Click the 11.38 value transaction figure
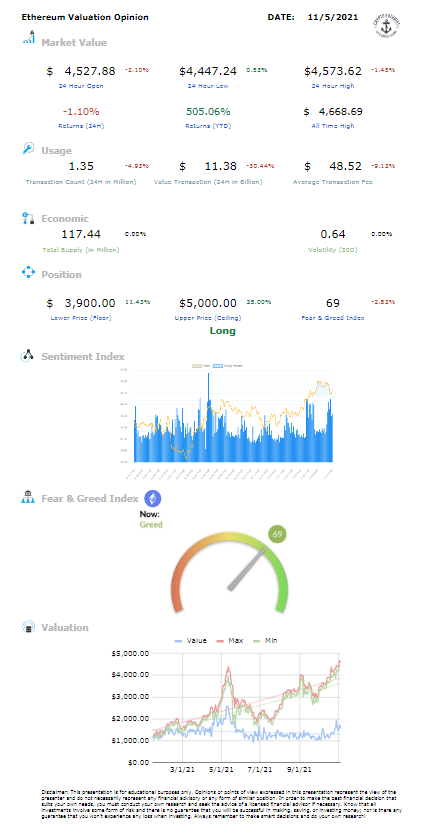This screenshot has width=431, height=839. coord(221,166)
